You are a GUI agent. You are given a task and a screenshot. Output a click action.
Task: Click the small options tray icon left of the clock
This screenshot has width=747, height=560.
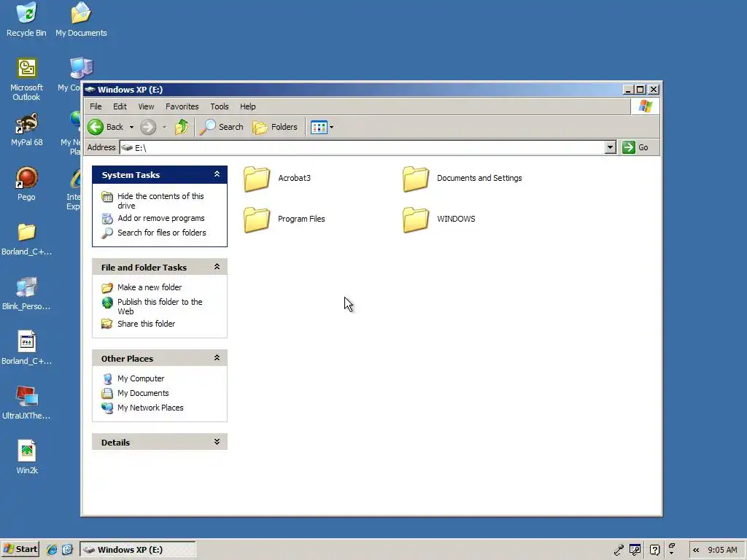672,549
